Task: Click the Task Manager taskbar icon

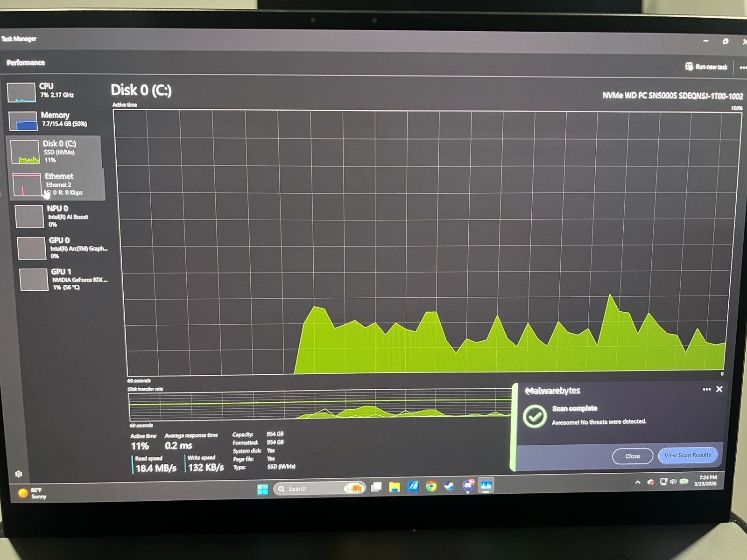Action: coord(486,485)
